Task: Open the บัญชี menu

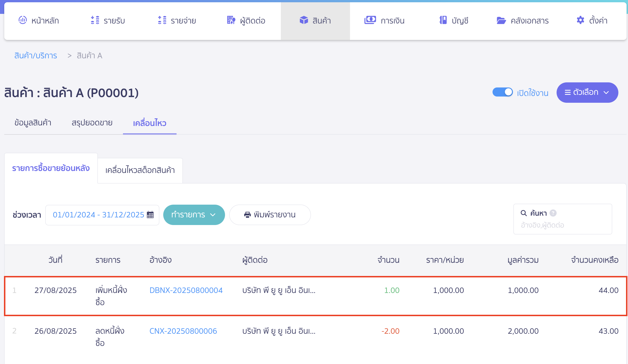Action: click(454, 21)
